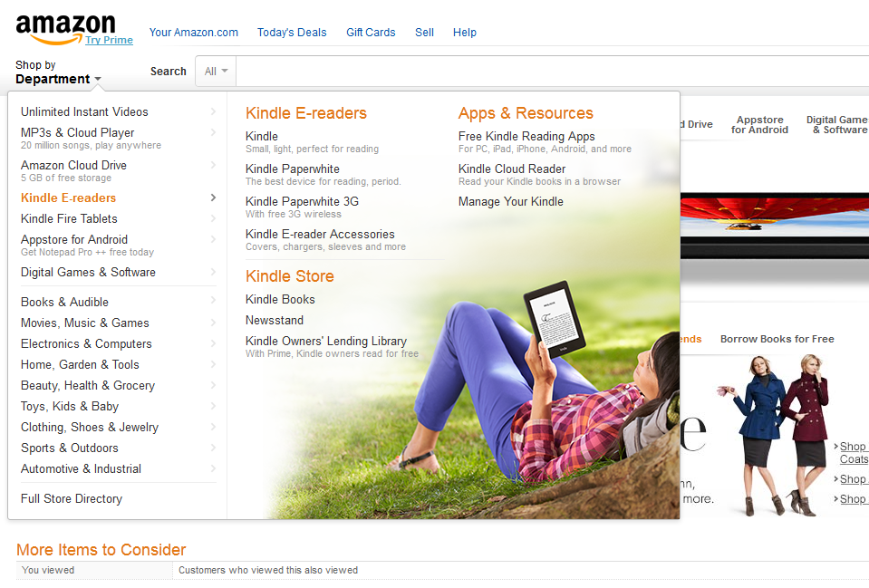Select Sports & Outdoors
This screenshot has width=869, height=588.
click(x=69, y=448)
